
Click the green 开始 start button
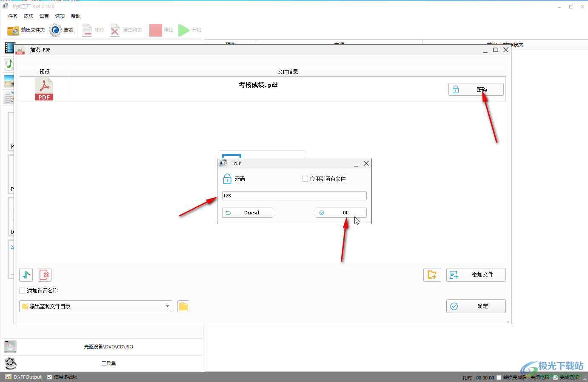[190, 30]
